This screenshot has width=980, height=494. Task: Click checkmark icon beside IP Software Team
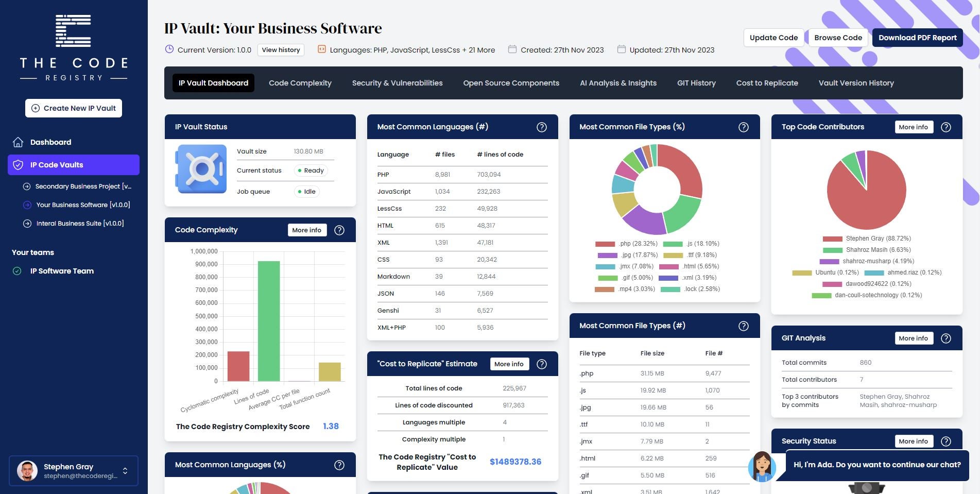[x=17, y=271]
